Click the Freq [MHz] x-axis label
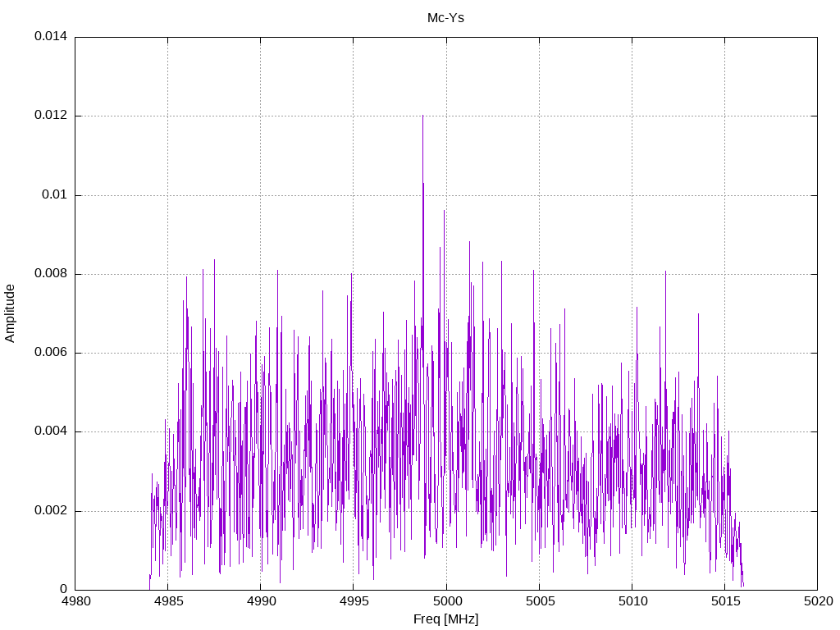 (x=445, y=619)
